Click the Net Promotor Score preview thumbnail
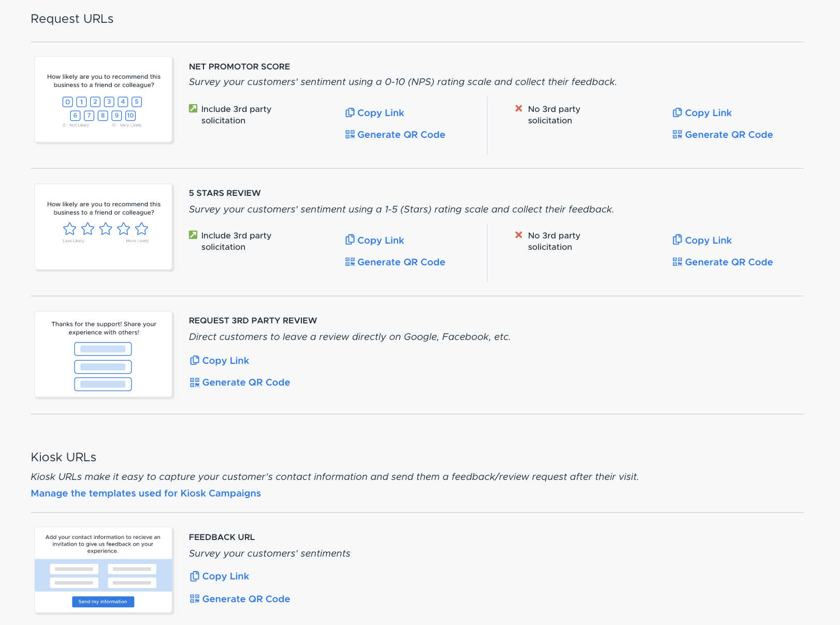This screenshot has height=625, width=840. click(x=103, y=99)
